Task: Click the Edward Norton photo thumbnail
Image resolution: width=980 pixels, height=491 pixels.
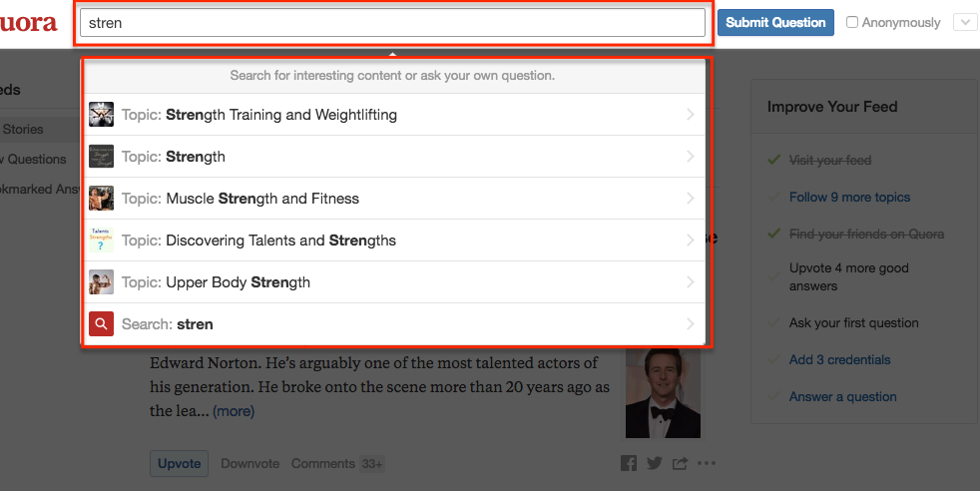Action: pos(663,393)
